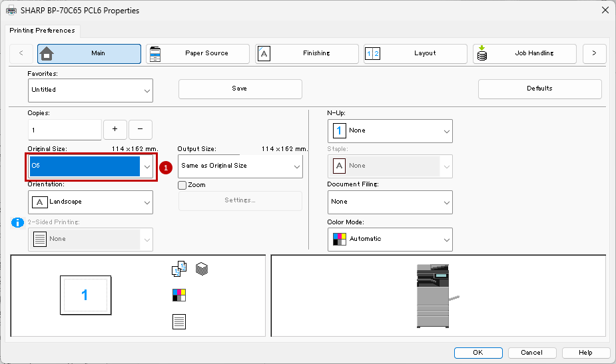The width and height of the screenshot is (616, 364).
Task: Open the Orientation Landscape dropdown
Action: click(91, 202)
